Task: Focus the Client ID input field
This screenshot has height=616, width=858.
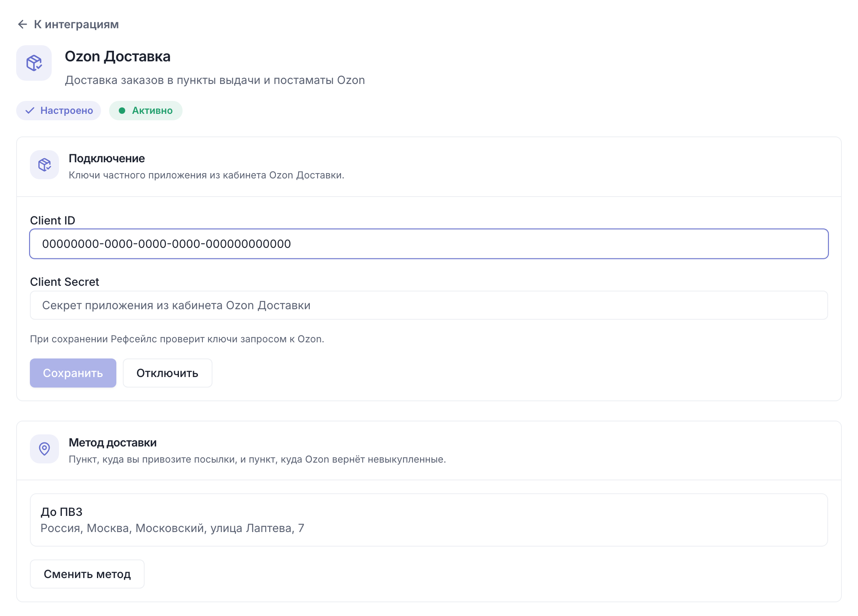Action: point(429,244)
